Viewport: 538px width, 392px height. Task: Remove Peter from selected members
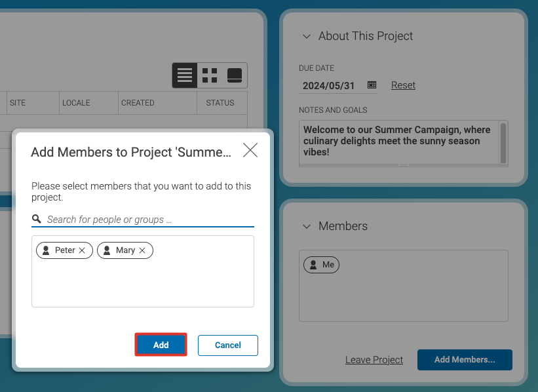coord(82,250)
